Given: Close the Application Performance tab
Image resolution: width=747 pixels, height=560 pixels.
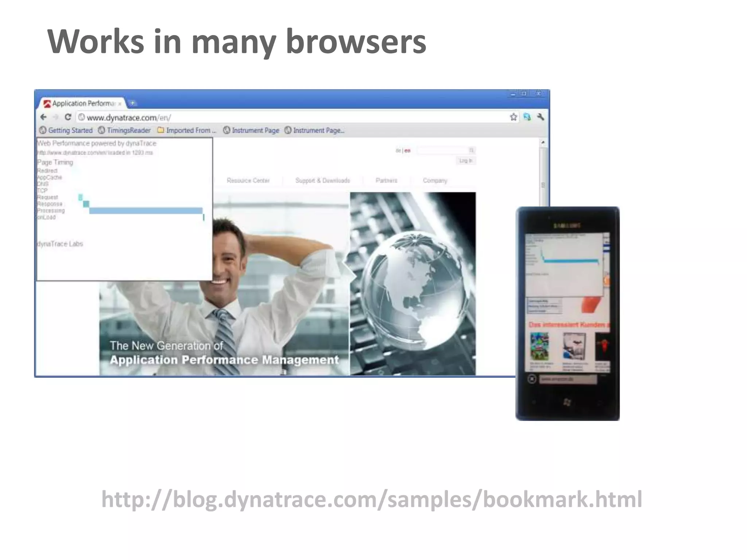Looking at the screenshot, I should [x=120, y=104].
